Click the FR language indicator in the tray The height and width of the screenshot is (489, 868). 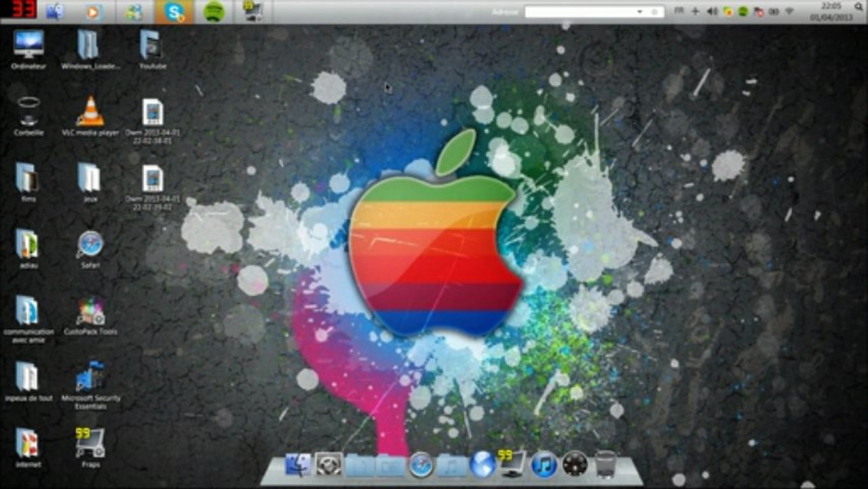tap(679, 12)
